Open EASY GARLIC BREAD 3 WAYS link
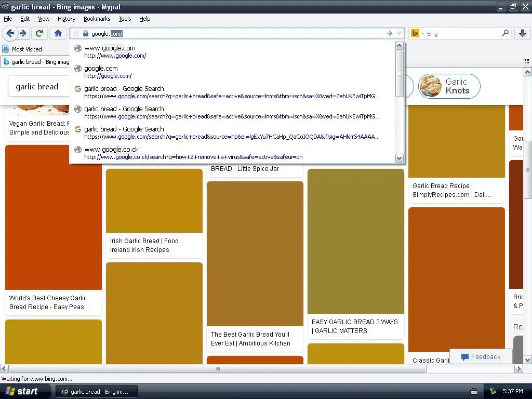Image resolution: width=532 pixels, height=399 pixels. click(354, 326)
